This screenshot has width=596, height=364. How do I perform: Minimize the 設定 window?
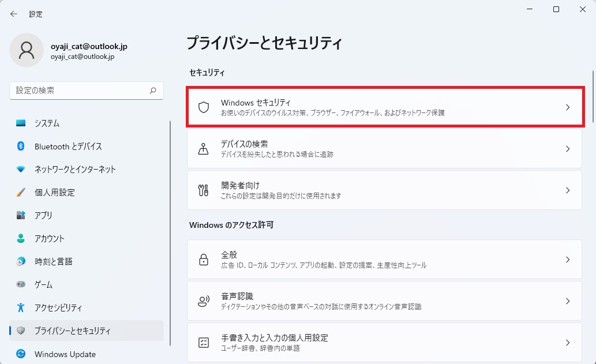pos(530,9)
